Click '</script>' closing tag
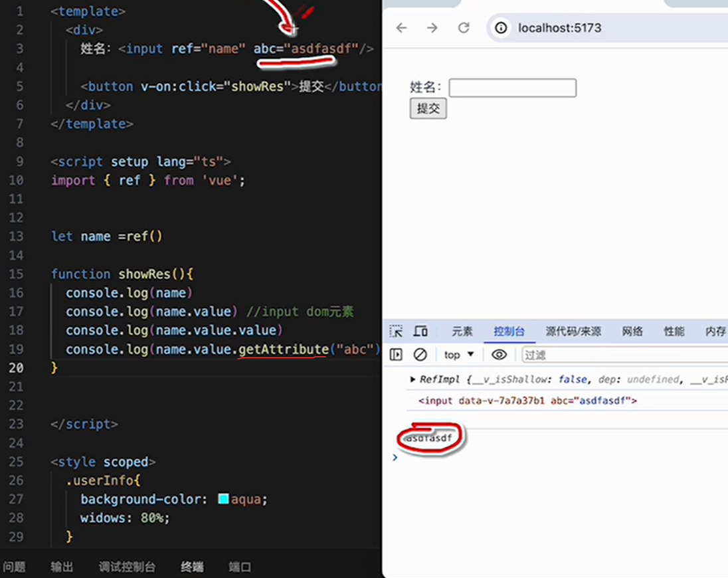The height and width of the screenshot is (578, 728). click(84, 424)
